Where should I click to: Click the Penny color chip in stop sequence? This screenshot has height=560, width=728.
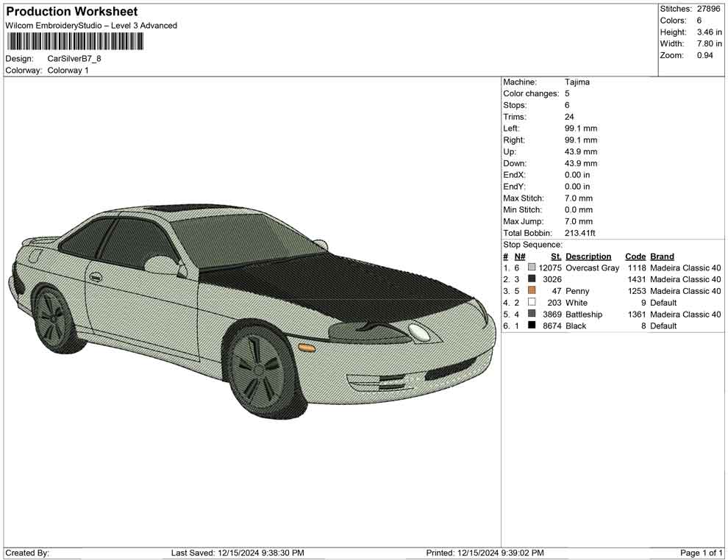click(x=531, y=291)
